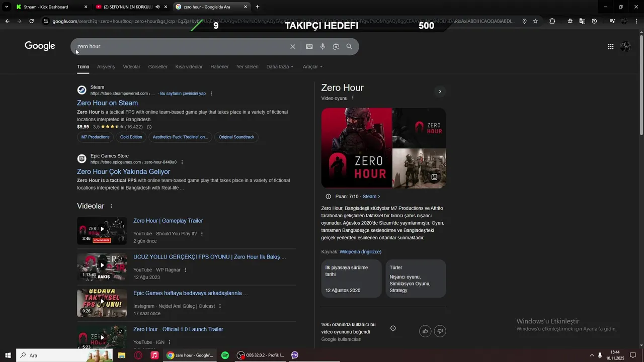
Task: Open UCUZ YOLLU GERÇEKÇİ FPS OYUNU video link
Action: click(x=209, y=257)
